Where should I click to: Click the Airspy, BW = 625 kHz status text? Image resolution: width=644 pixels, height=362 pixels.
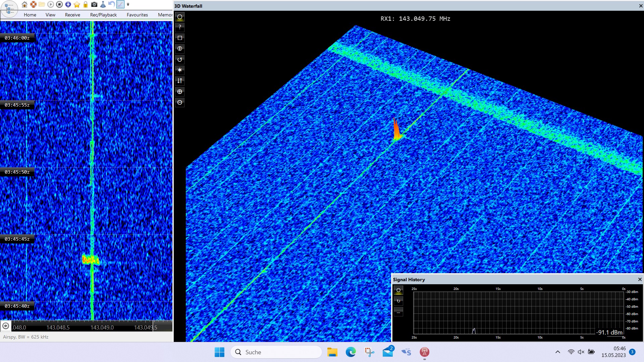26,337
